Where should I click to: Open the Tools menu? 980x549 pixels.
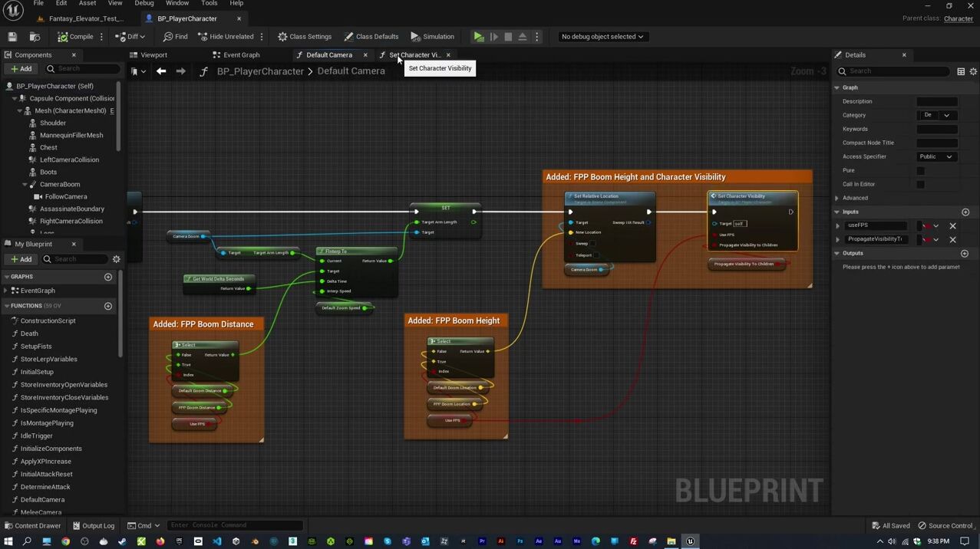pos(209,4)
